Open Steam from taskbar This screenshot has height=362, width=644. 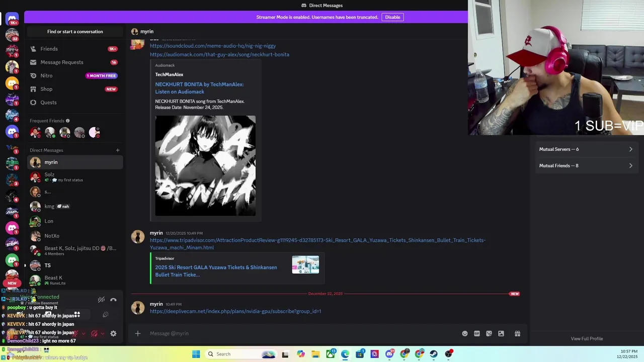[x=434, y=354]
